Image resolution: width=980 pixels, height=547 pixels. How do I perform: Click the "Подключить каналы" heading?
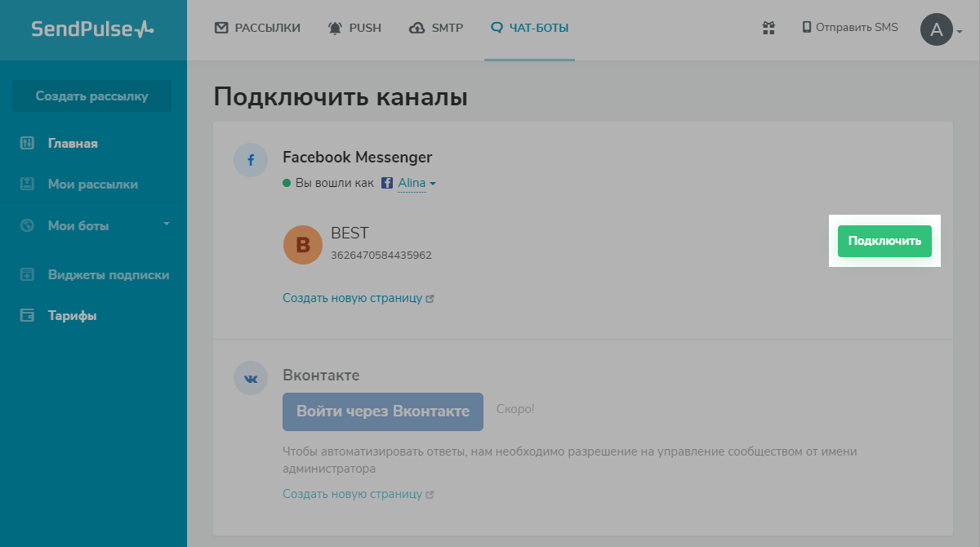tap(341, 97)
